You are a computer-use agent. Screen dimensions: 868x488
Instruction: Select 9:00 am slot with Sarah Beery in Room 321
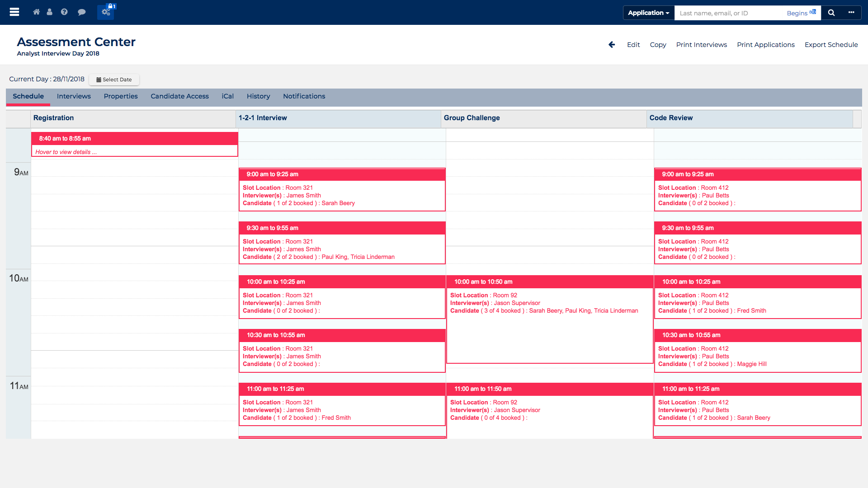[342, 189]
